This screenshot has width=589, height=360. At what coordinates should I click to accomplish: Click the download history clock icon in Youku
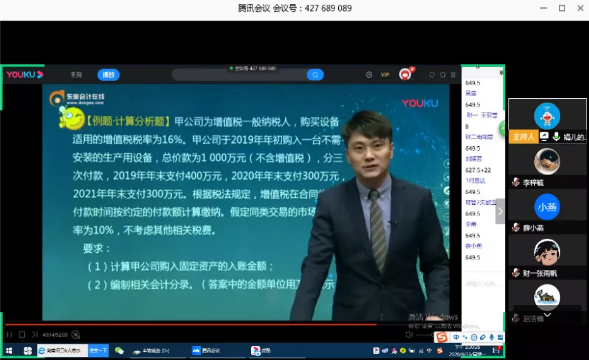click(x=369, y=75)
